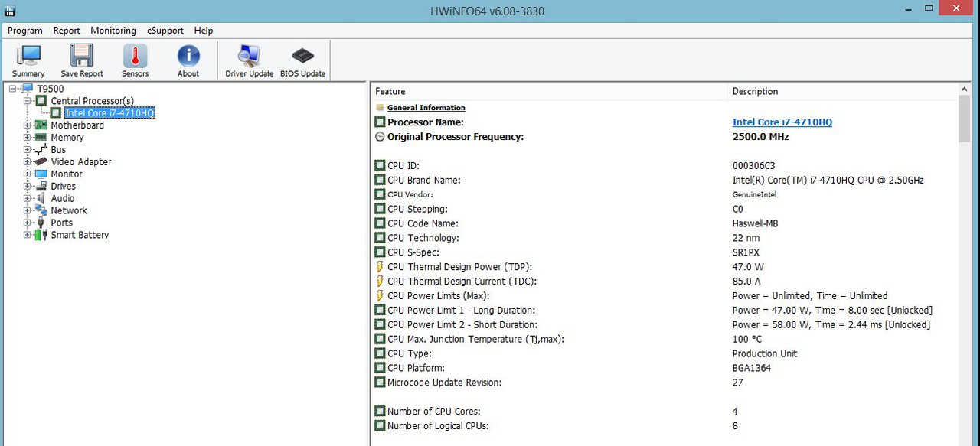Open the Report menu
This screenshot has height=446, width=980.
tap(67, 31)
